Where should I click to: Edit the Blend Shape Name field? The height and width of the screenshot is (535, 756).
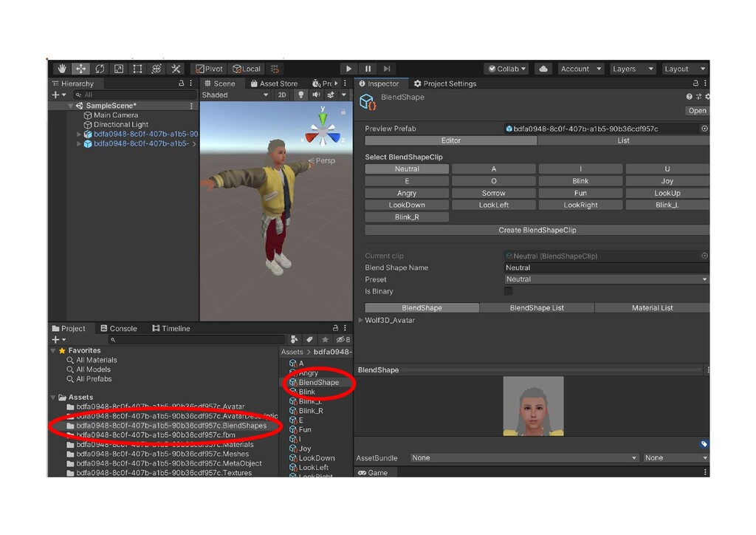click(607, 267)
